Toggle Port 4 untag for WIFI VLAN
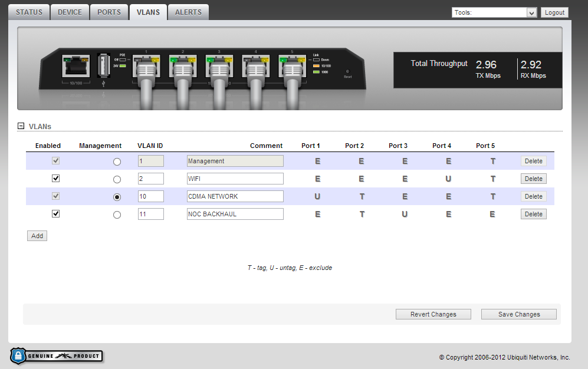 pyautogui.click(x=448, y=179)
